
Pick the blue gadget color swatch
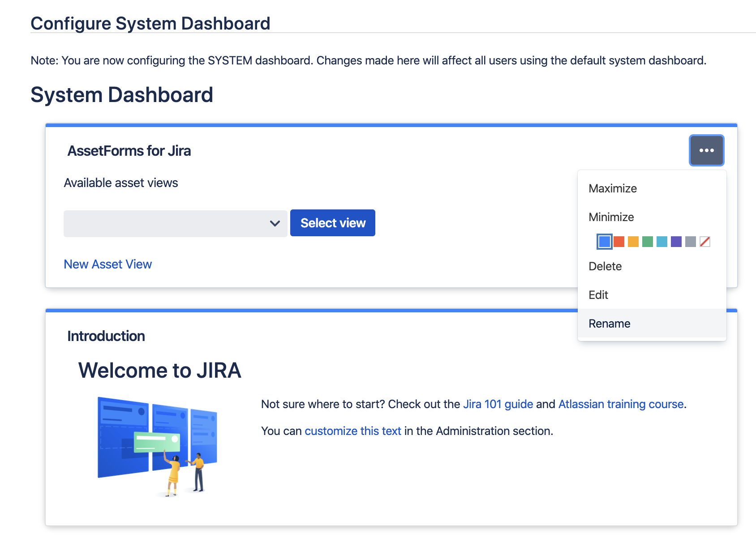(605, 242)
